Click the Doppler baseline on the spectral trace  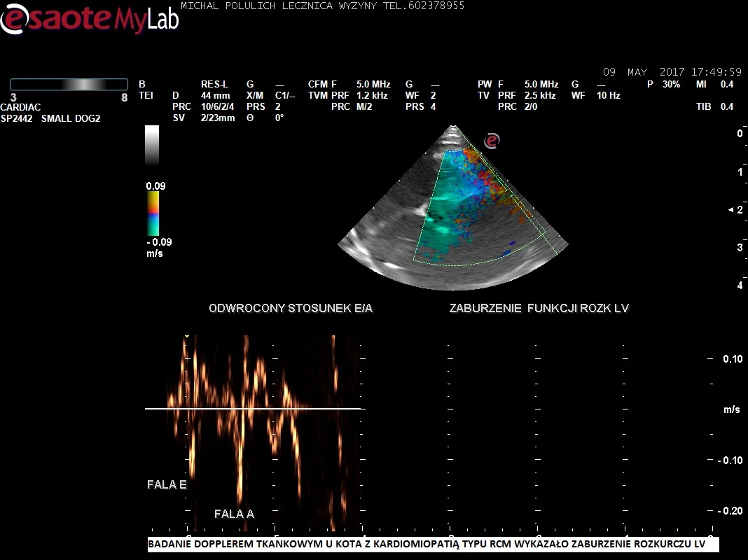(x=252, y=408)
